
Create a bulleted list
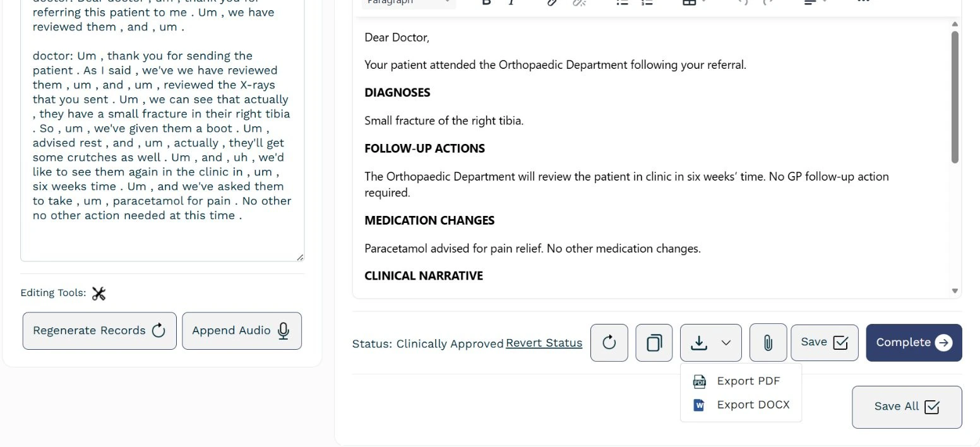tap(621, 3)
